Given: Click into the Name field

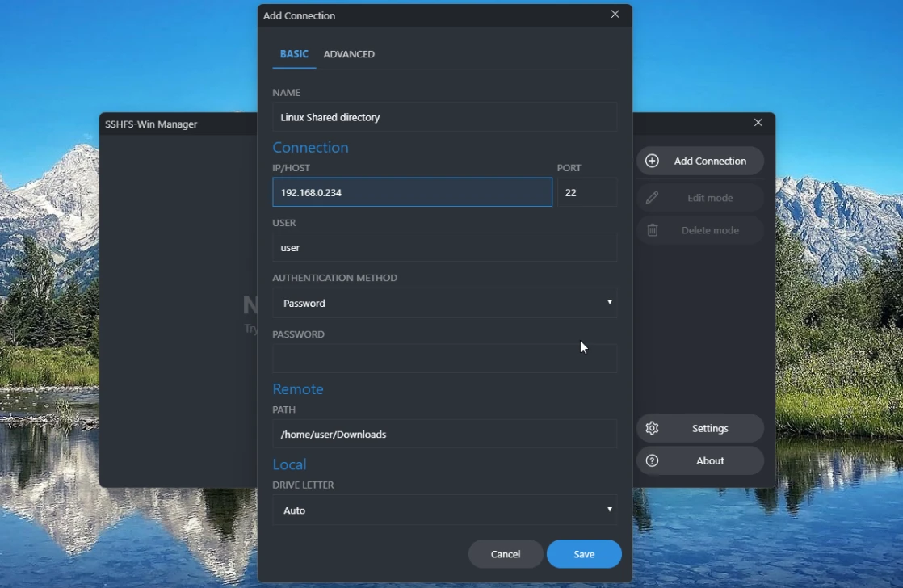Looking at the screenshot, I should 444,117.
